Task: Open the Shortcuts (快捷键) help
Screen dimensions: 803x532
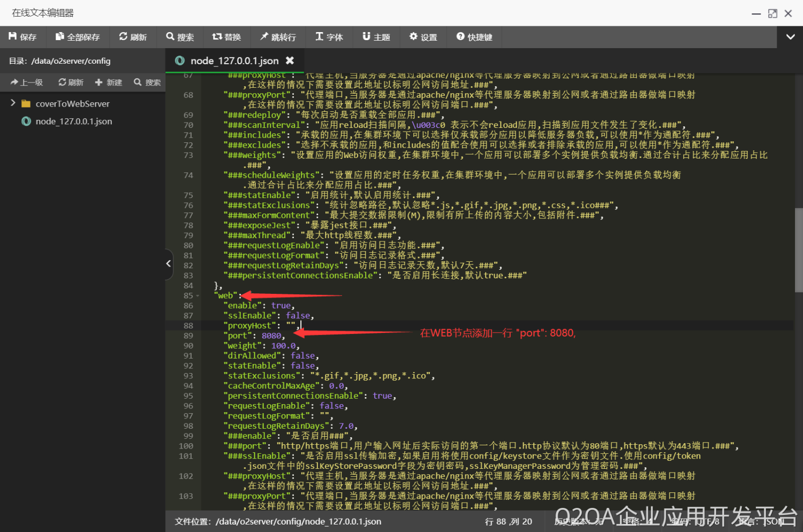Action: pos(474,37)
